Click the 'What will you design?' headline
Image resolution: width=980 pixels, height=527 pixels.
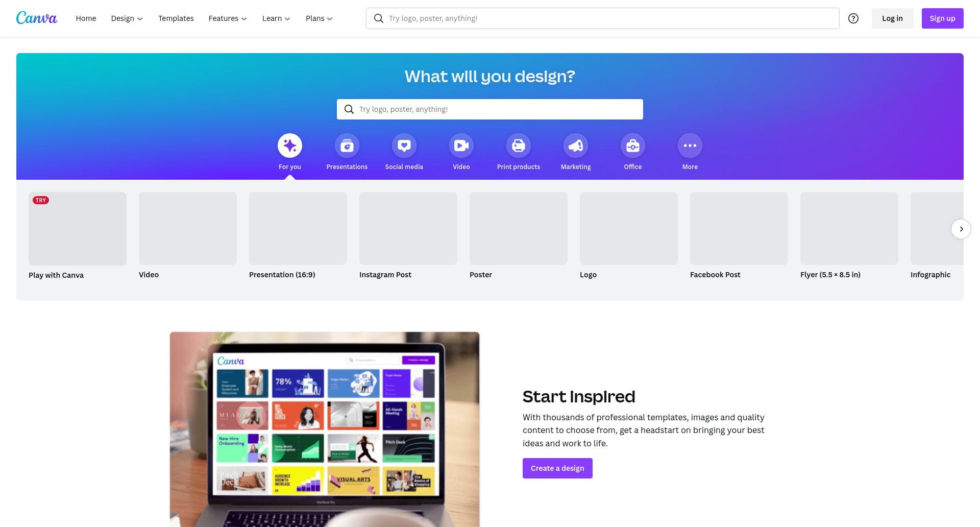pyautogui.click(x=490, y=77)
